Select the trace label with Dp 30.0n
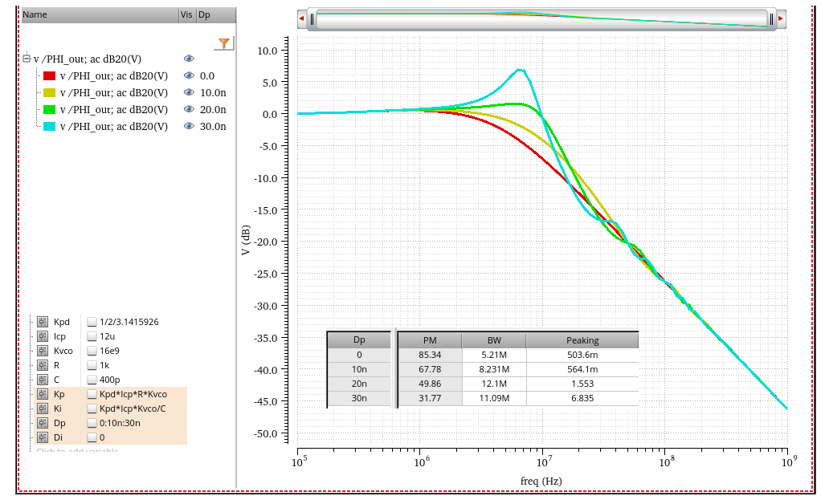Screen dimensions: 821x504 pos(114,126)
